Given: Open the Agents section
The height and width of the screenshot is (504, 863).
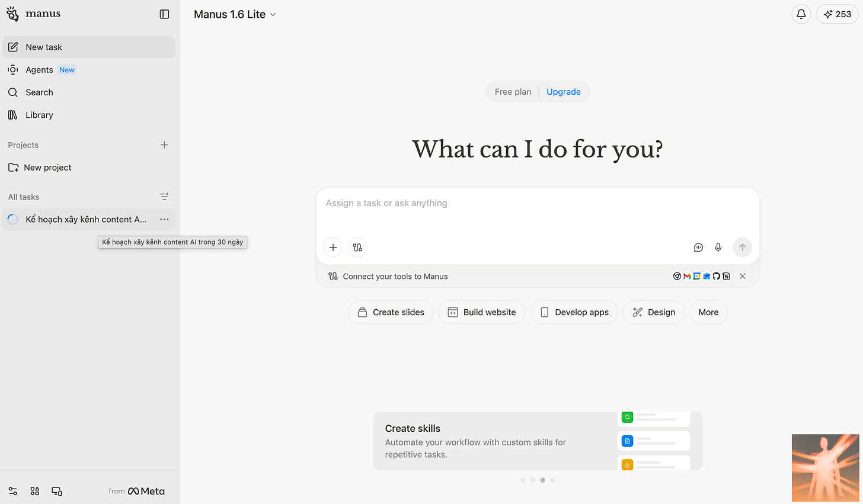Looking at the screenshot, I should pyautogui.click(x=89, y=70).
